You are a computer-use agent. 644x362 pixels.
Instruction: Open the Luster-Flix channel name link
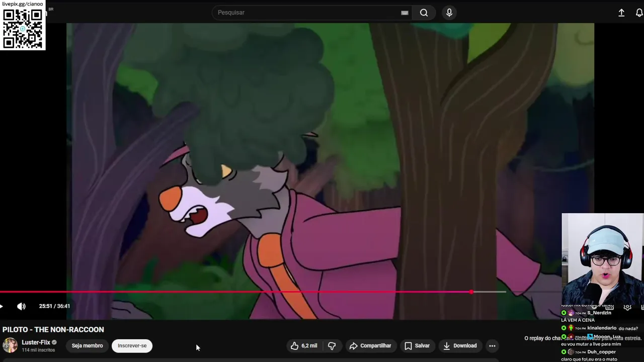36,342
